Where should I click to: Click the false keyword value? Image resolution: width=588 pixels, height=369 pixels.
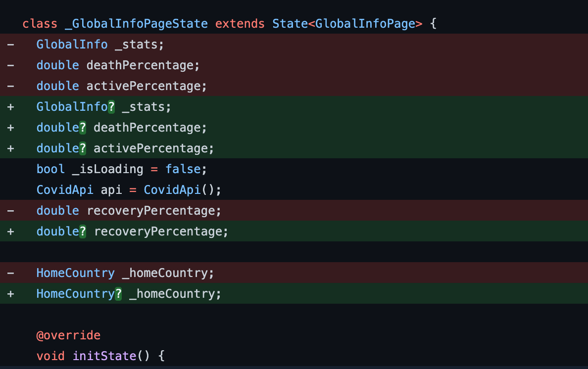[x=183, y=169]
